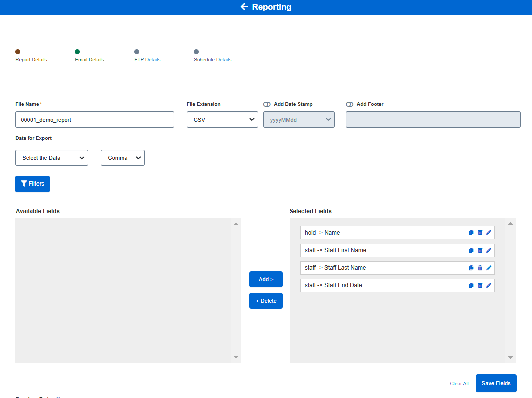Edit the hold -> Name field with pencil
532x398 pixels.
coord(489,232)
